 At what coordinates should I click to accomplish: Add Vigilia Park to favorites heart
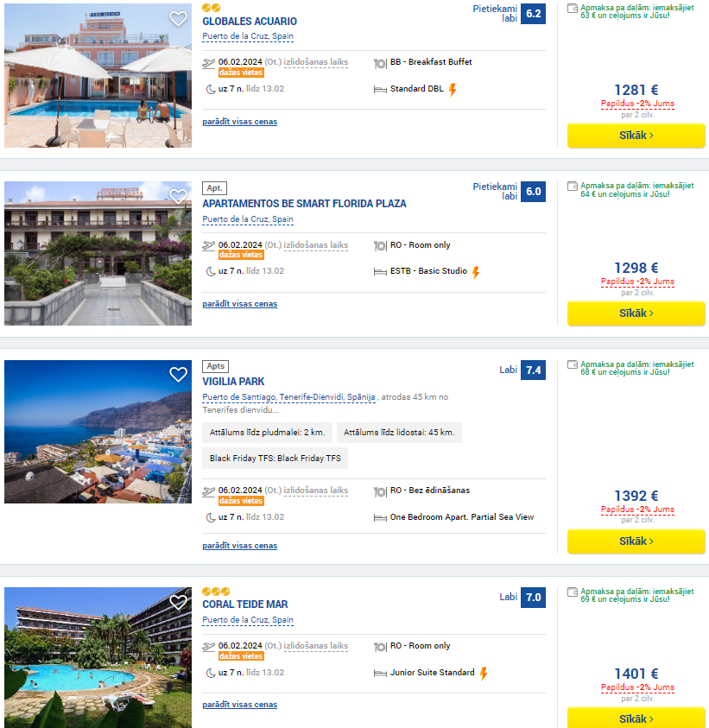[178, 375]
